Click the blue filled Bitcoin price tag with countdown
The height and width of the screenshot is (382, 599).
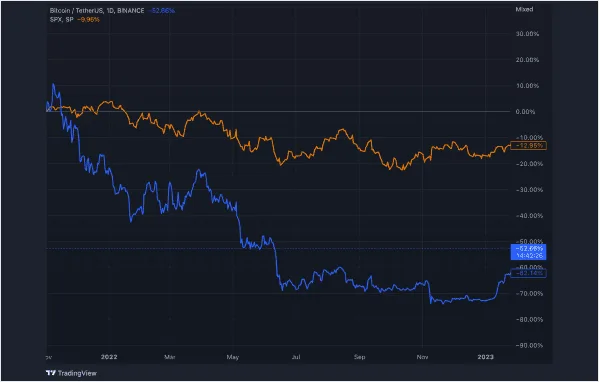[528, 252]
